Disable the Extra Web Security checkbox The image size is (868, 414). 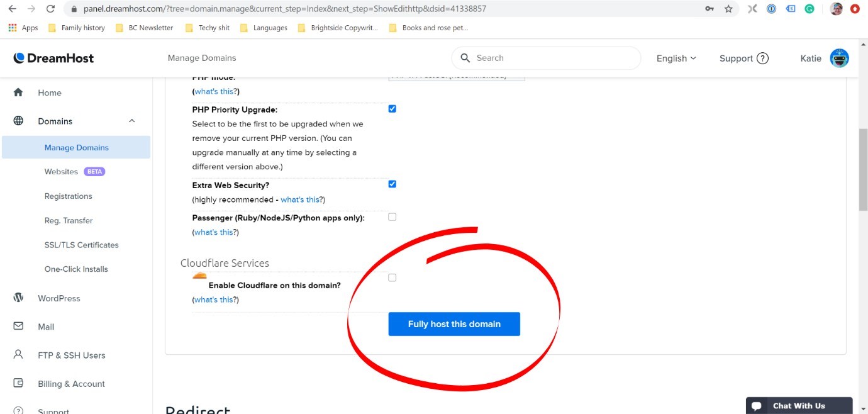(x=392, y=184)
